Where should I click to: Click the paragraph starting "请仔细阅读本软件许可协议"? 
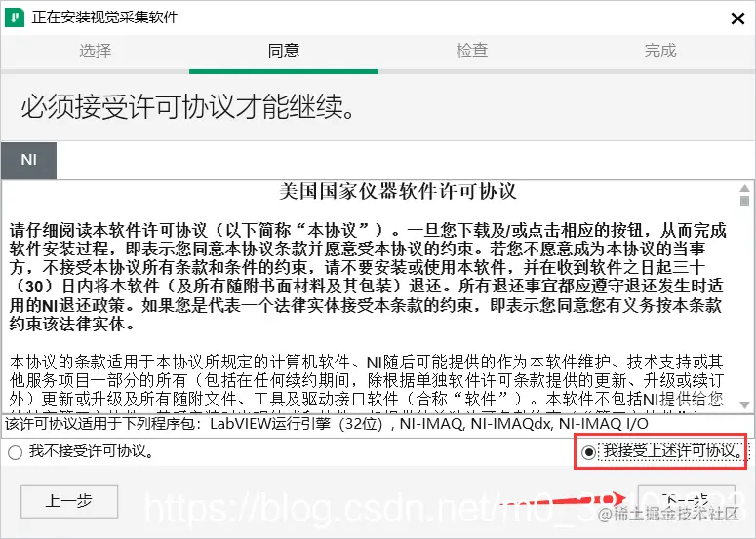tap(368, 277)
